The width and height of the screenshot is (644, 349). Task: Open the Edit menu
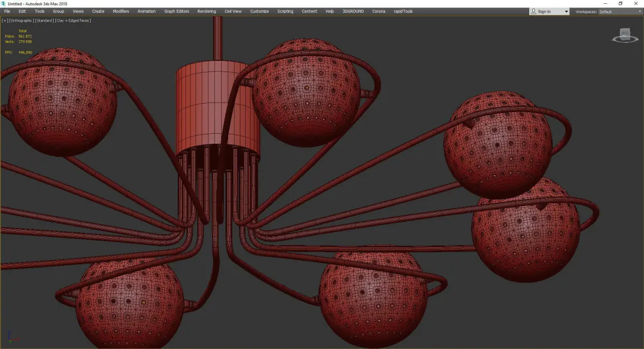tap(22, 11)
